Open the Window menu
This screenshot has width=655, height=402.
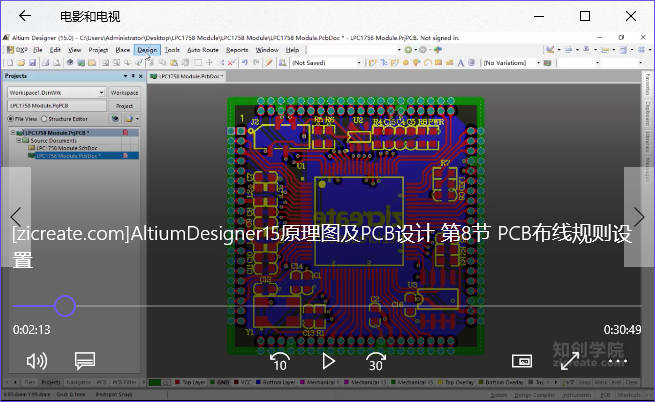click(267, 50)
